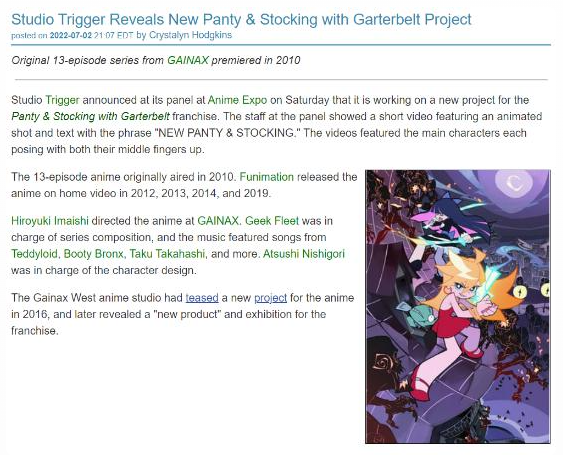This screenshot has width=563, height=455.
Task: Follow the Taku Takahashi link
Action: click(x=167, y=254)
